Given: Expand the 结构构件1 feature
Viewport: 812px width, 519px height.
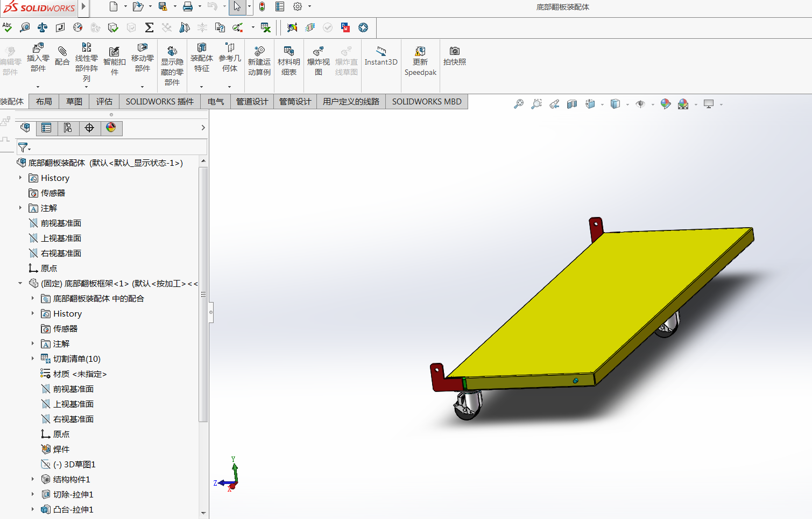Looking at the screenshot, I should tap(33, 479).
